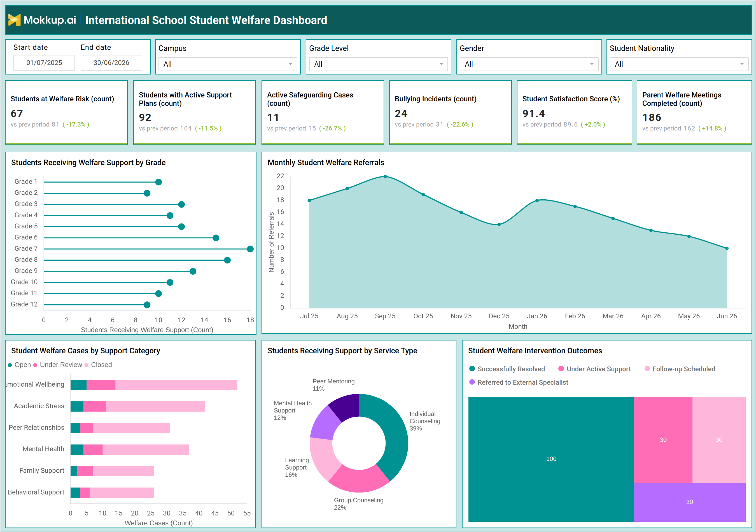Click the End date input field
756x532 pixels.
[111, 62]
